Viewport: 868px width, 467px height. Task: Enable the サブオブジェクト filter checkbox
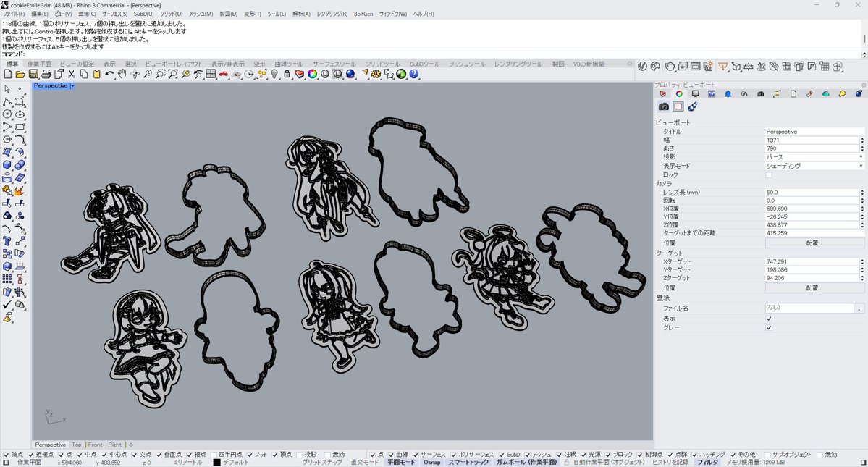(x=767, y=454)
